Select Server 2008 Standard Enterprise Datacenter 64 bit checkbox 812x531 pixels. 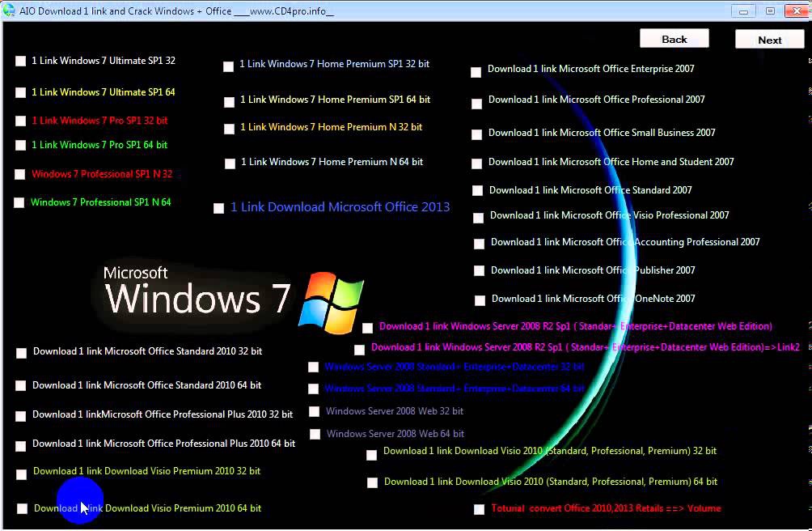coord(313,389)
